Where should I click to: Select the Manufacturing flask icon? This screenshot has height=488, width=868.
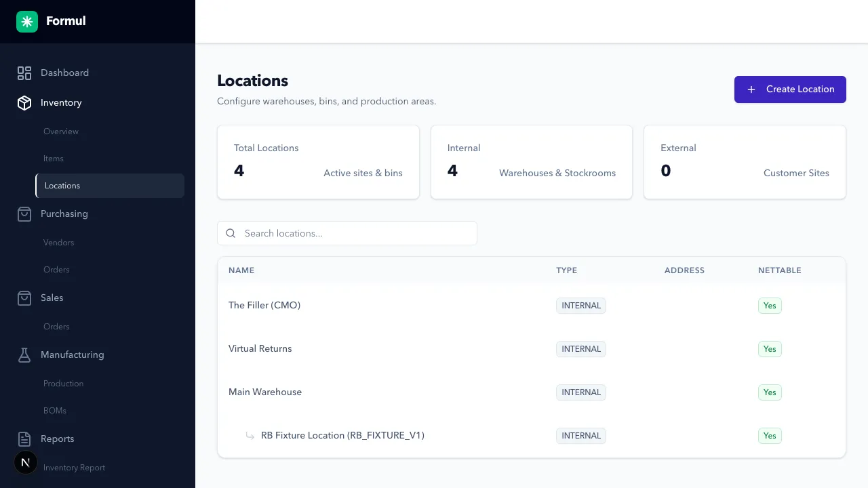click(24, 354)
